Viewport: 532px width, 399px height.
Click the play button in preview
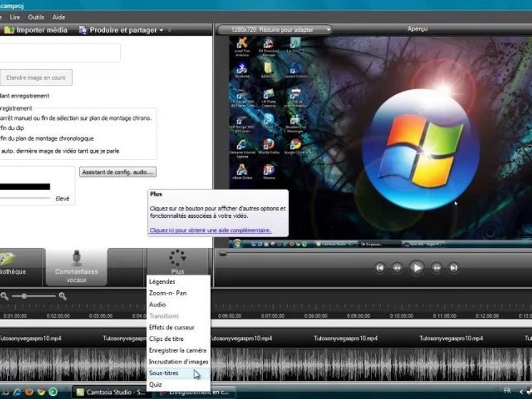coord(417,268)
